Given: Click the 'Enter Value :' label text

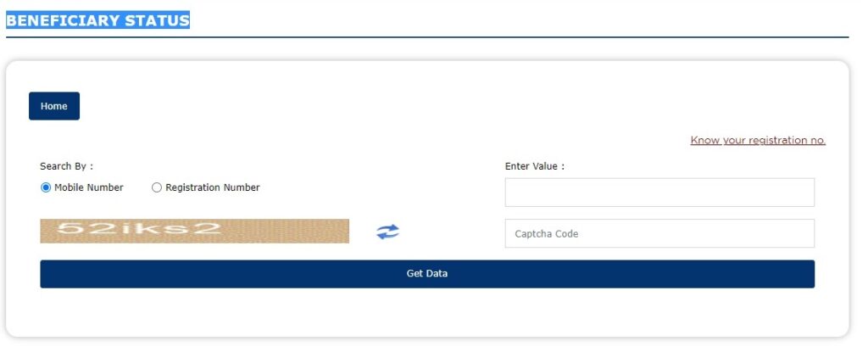Looking at the screenshot, I should 534,166.
